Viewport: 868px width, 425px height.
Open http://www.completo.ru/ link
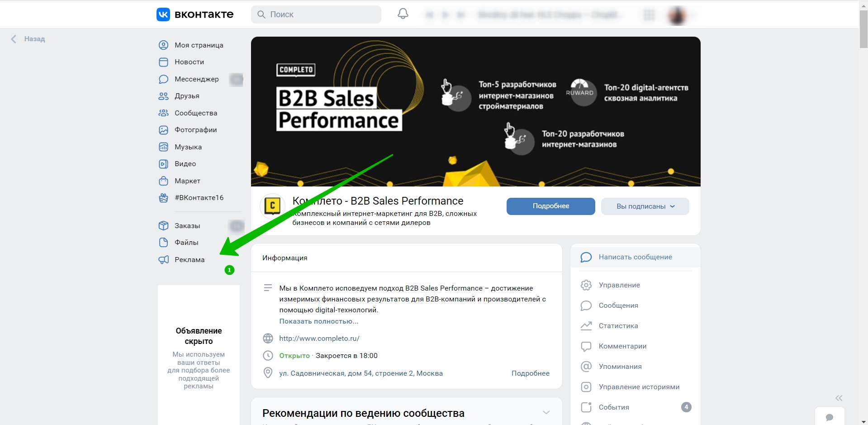[319, 339]
